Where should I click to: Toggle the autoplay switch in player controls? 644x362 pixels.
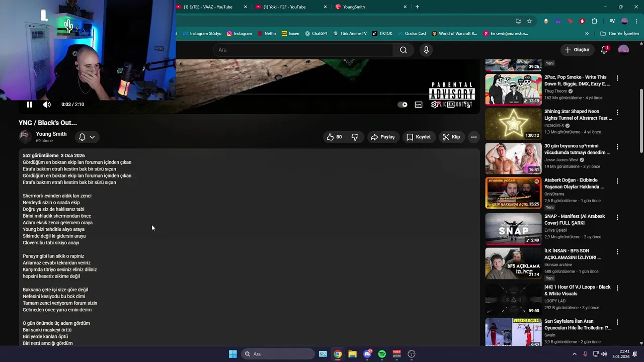tap(403, 105)
